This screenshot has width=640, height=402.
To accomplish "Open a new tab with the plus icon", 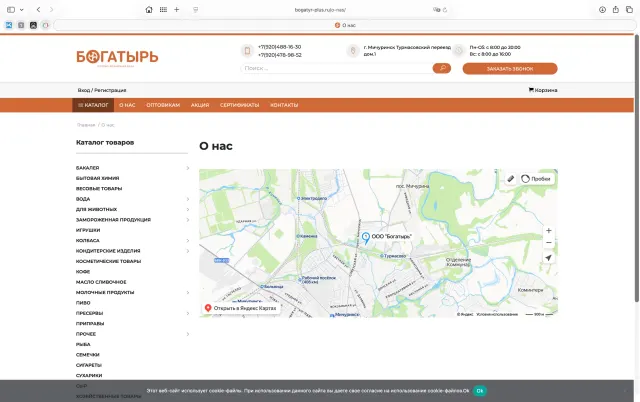I will [176, 9].
